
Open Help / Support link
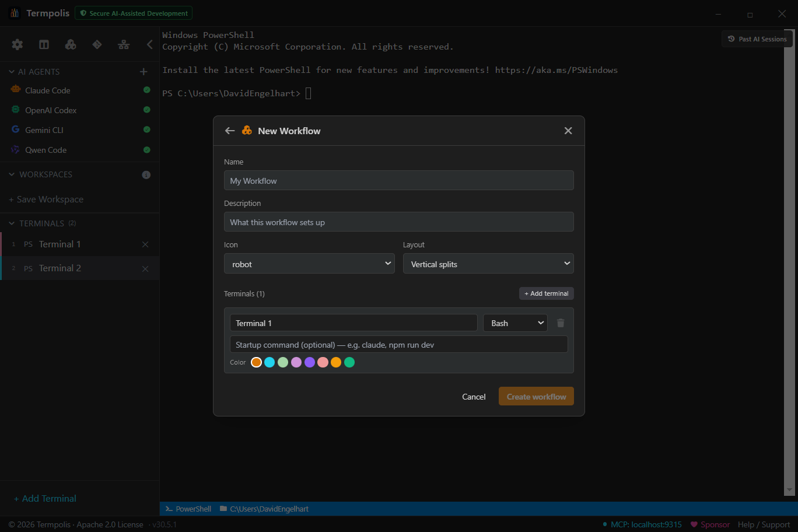(764, 524)
